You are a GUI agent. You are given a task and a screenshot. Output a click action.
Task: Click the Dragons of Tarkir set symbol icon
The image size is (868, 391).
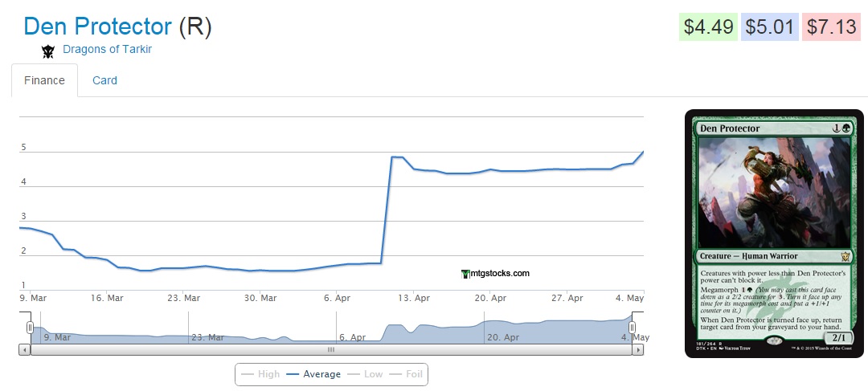click(48, 51)
